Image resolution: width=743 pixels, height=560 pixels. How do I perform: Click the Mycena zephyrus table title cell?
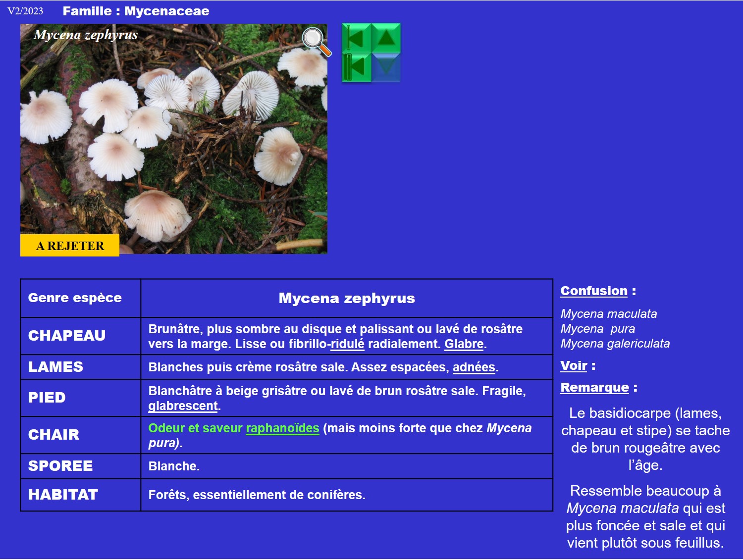(x=347, y=298)
